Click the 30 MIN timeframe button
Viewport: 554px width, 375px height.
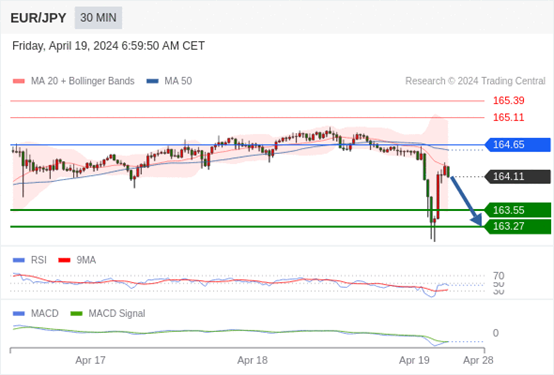(98, 18)
